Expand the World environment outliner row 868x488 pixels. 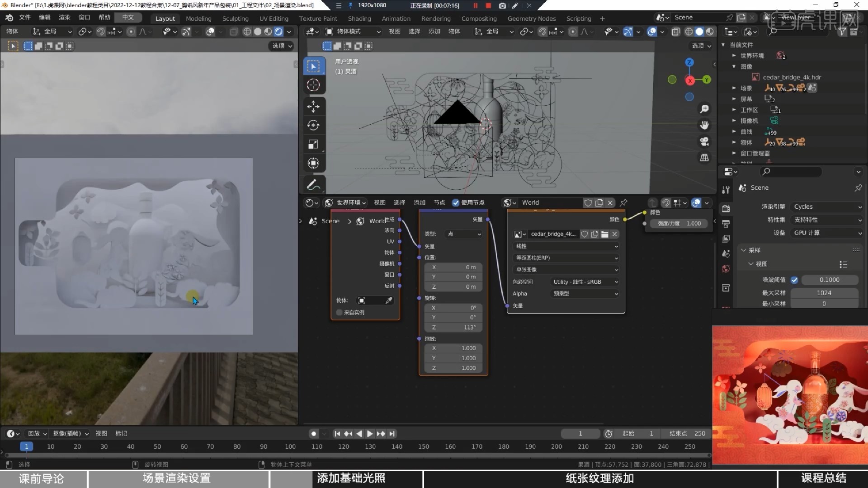click(734, 56)
